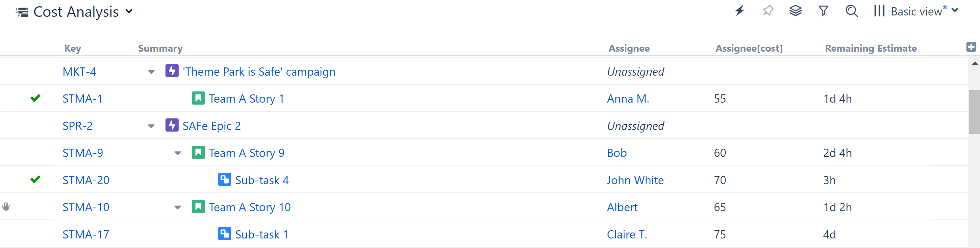Click the pin icon in toolbar

pyautogui.click(x=768, y=11)
